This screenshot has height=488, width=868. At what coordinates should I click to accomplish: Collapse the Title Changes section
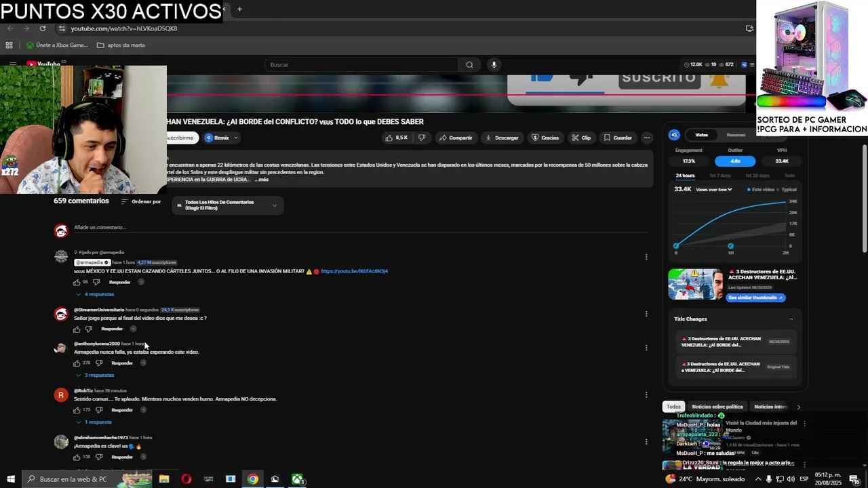point(791,319)
